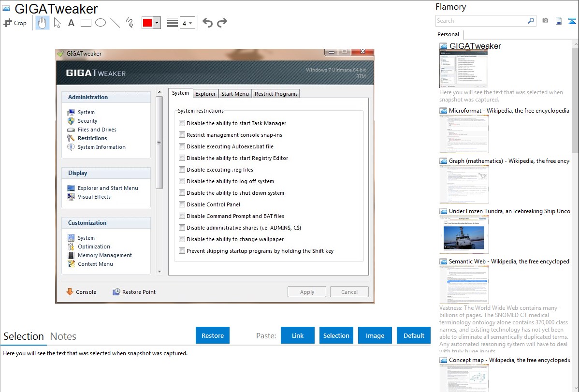579x392 pixels.
Task: Choose the arrow pointer tool
Action: tap(58, 23)
